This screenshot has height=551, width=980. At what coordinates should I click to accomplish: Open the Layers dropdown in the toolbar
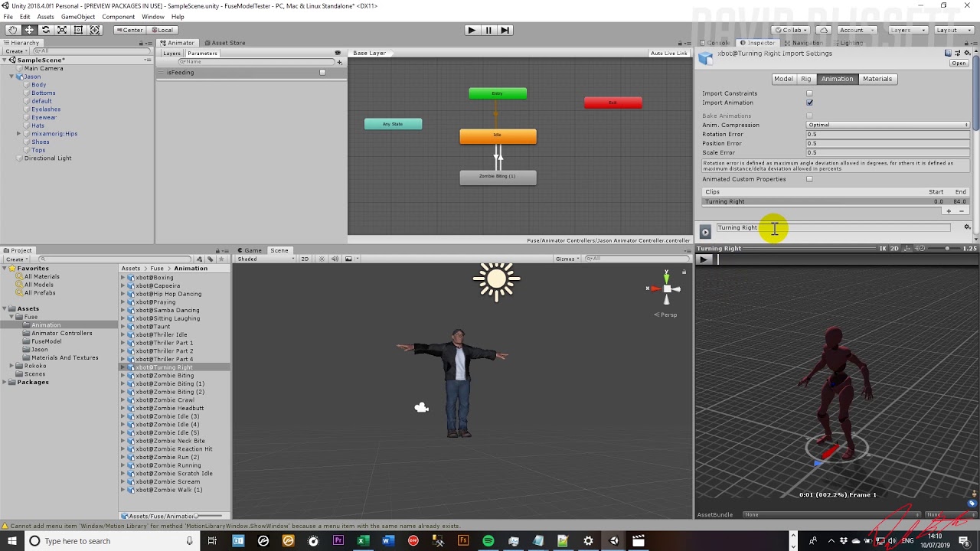909,30
